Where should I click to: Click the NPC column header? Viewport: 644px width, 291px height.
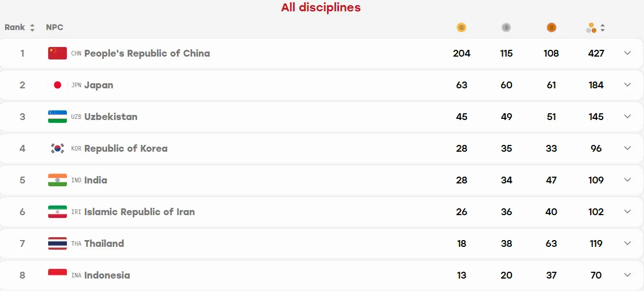[54, 28]
